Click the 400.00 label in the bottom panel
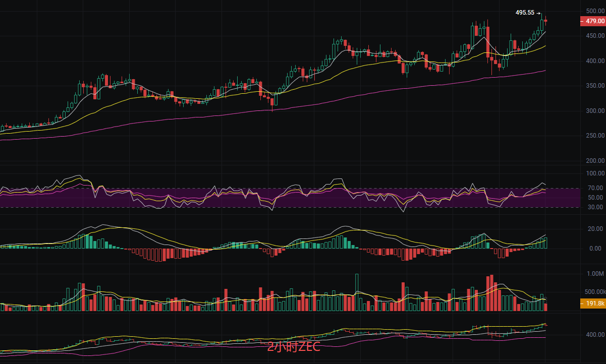 pos(595,335)
